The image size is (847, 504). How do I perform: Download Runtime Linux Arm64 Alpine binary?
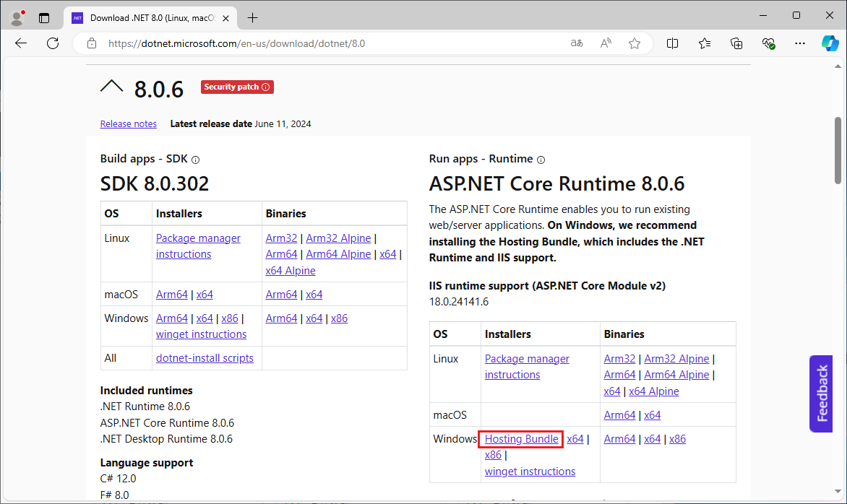pos(677,375)
